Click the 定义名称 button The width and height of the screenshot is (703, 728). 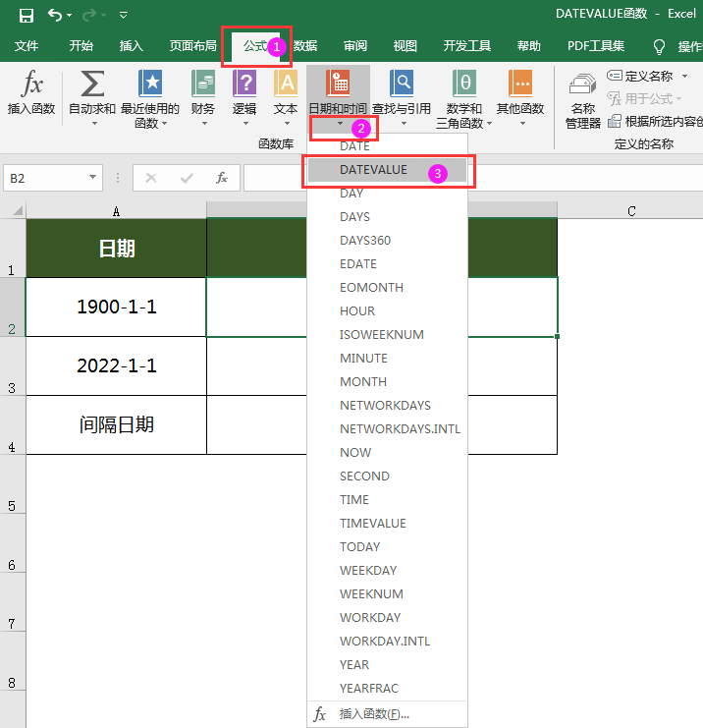pyautogui.click(x=640, y=76)
